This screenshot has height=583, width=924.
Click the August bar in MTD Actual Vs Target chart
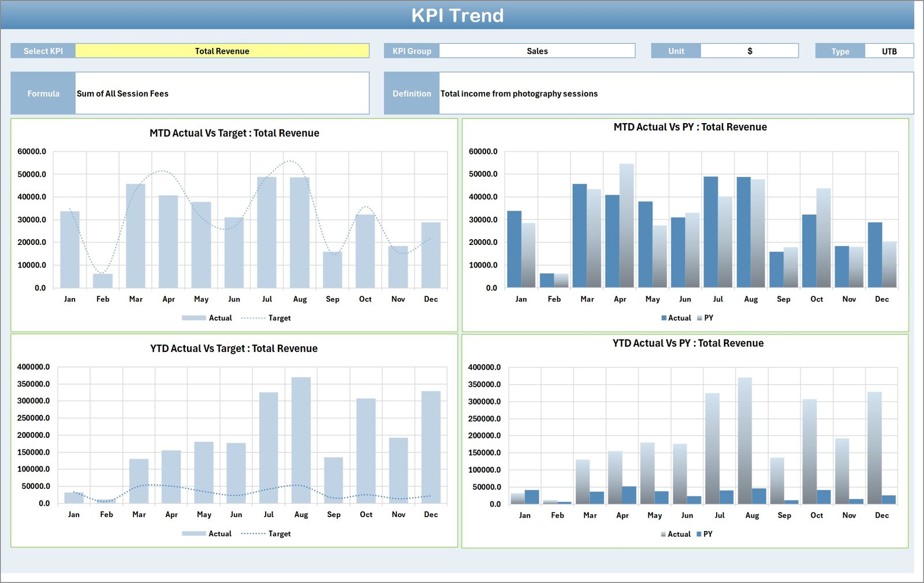[x=300, y=231]
